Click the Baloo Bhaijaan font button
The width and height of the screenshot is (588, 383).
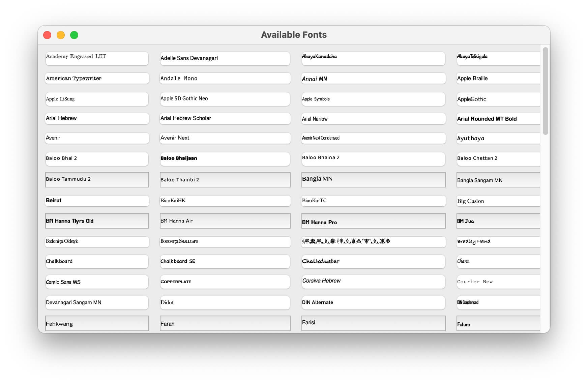click(x=225, y=158)
